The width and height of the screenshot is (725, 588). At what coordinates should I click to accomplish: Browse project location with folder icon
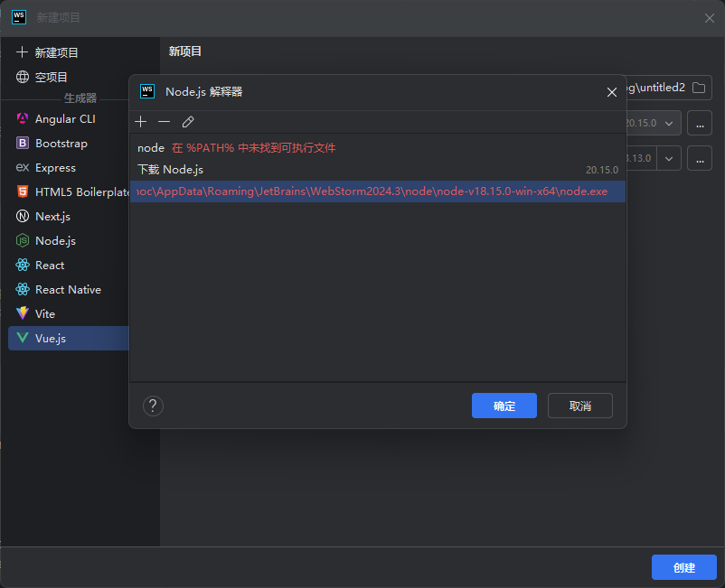click(x=699, y=88)
